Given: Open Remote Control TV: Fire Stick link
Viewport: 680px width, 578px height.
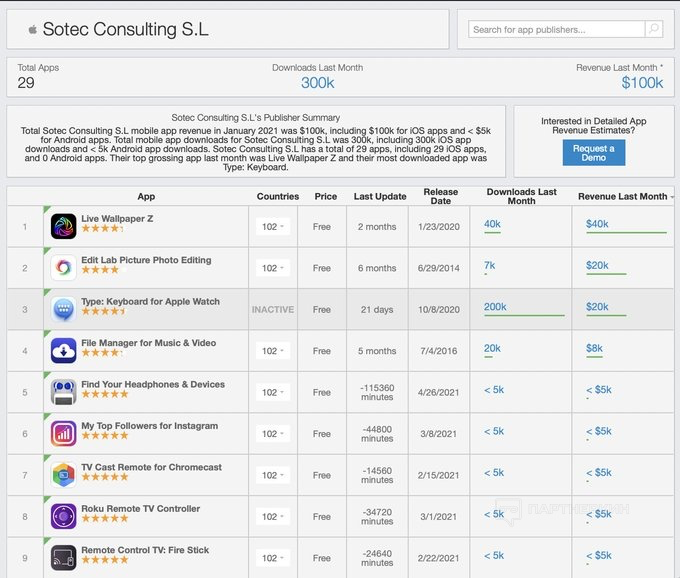Looking at the screenshot, I should (x=145, y=550).
